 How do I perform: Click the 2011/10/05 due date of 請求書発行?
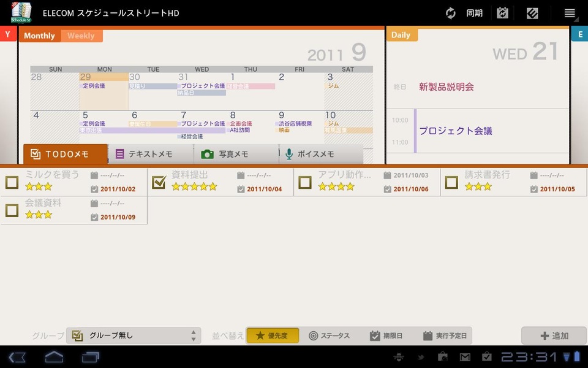557,189
